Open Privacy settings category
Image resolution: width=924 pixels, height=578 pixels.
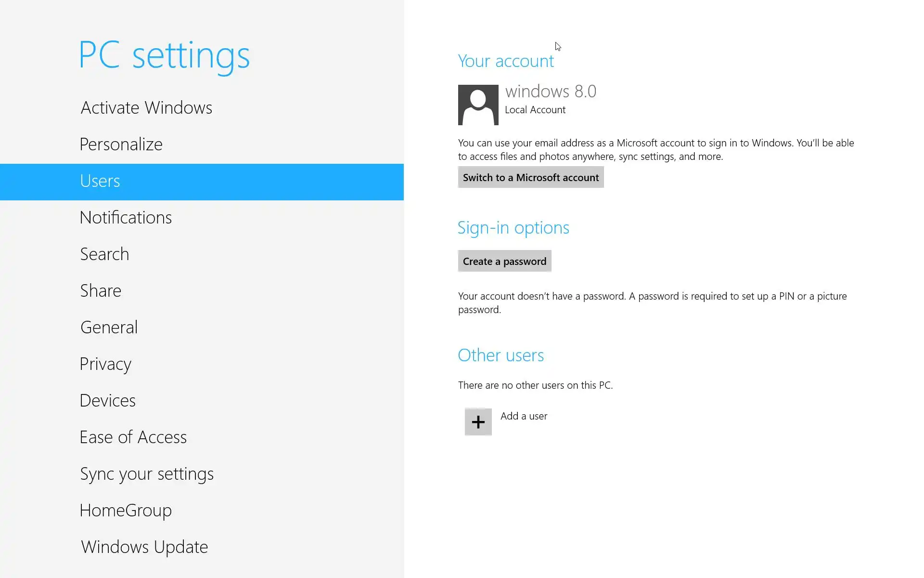coord(105,364)
